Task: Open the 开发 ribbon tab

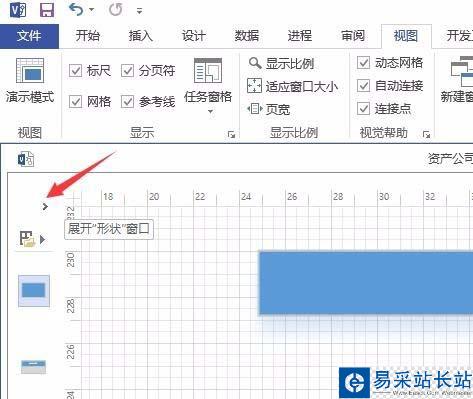Action: point(459,36)
